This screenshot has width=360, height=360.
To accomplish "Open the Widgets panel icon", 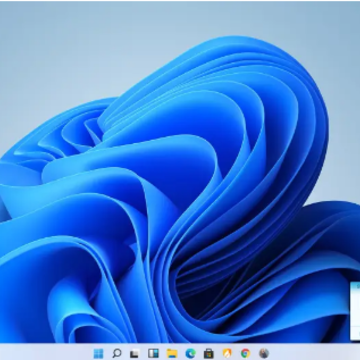I will (153, 353).
